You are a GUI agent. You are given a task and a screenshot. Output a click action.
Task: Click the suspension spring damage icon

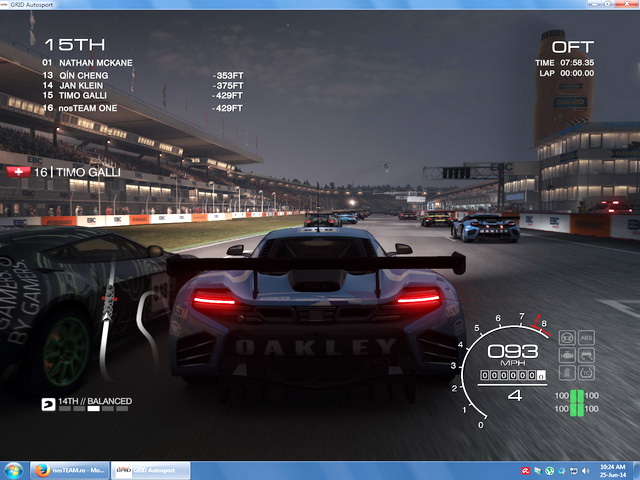point(568,373)
